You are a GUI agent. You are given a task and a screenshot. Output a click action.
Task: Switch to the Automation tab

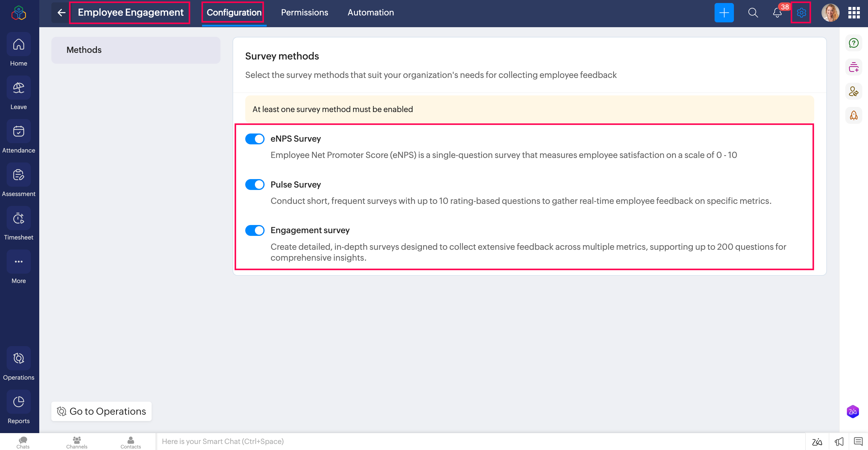[370, 13]
